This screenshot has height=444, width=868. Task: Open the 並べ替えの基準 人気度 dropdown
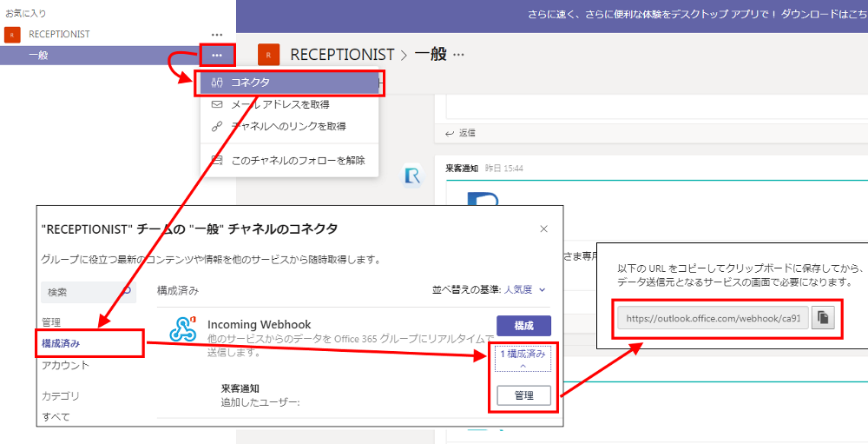524,290
